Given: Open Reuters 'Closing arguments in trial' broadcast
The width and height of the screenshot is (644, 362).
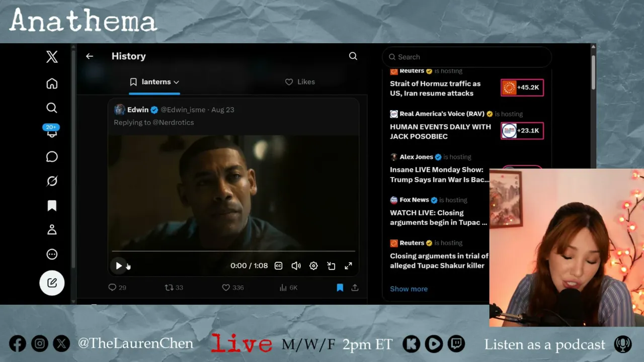Looking at the screenshot, I should 439,260.
